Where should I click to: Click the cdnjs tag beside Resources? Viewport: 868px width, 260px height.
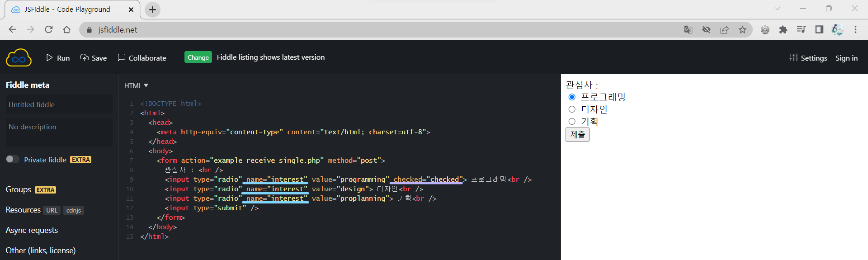pyautogui.click(x=73, y=210)
